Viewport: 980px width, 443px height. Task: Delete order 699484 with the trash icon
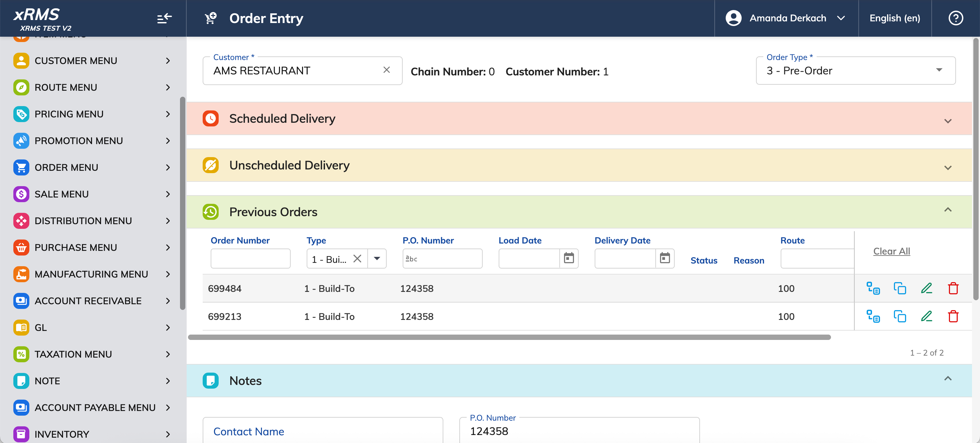(953, 289)
